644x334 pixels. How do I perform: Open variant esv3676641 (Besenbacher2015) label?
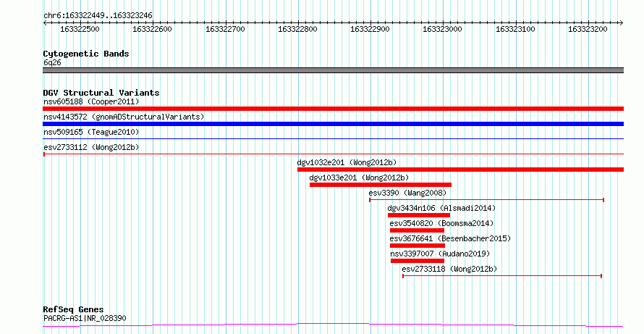pyautogui.click(x=450, y=238)
